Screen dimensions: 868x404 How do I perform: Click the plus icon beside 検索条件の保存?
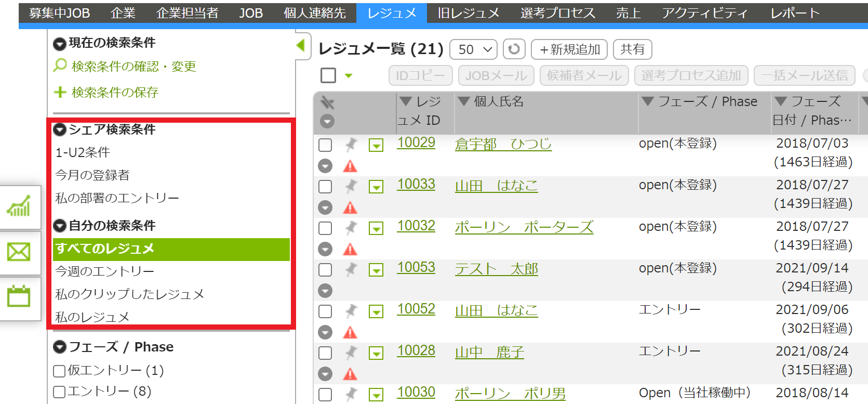[60, 92]
